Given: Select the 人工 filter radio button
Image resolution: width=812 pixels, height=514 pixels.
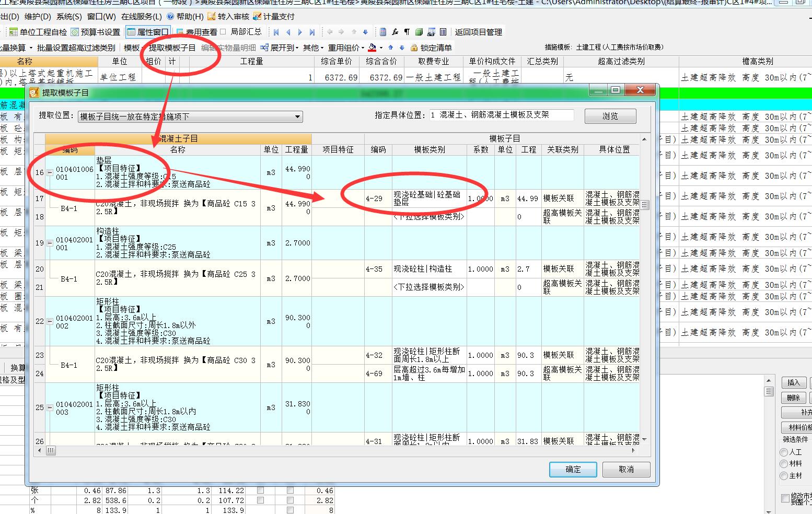Looking at the screenshot, I should 784,452.
